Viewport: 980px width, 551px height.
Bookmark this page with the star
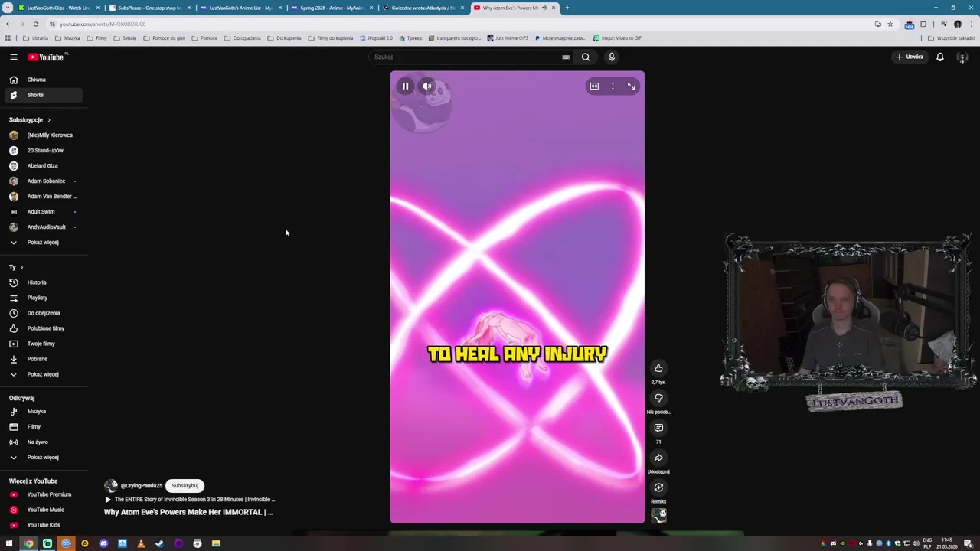(890, 24)
